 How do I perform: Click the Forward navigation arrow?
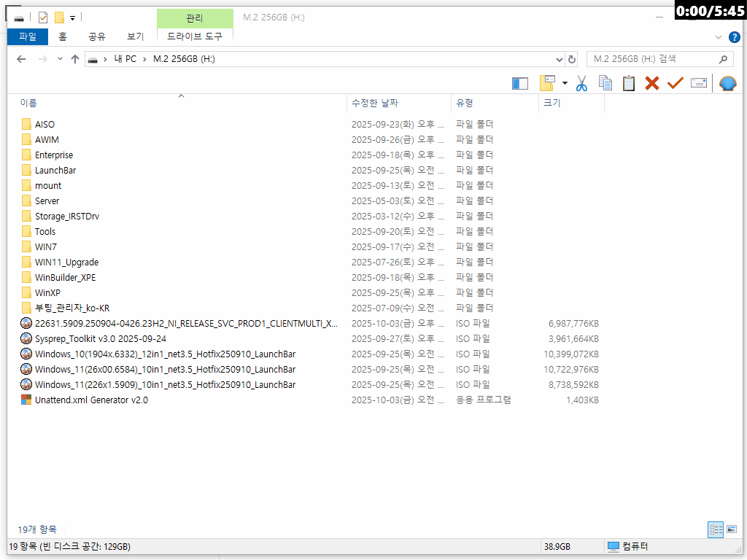point(43,59)
